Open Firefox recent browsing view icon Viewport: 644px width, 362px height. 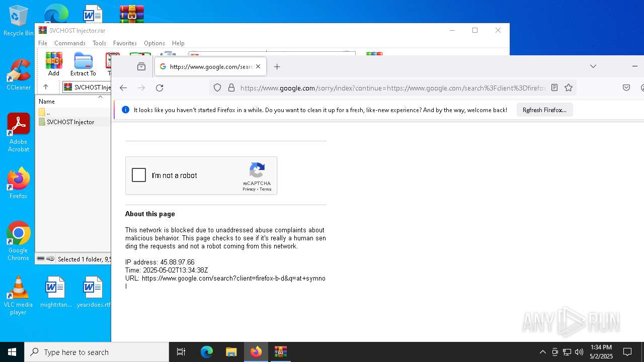(141, 66)
